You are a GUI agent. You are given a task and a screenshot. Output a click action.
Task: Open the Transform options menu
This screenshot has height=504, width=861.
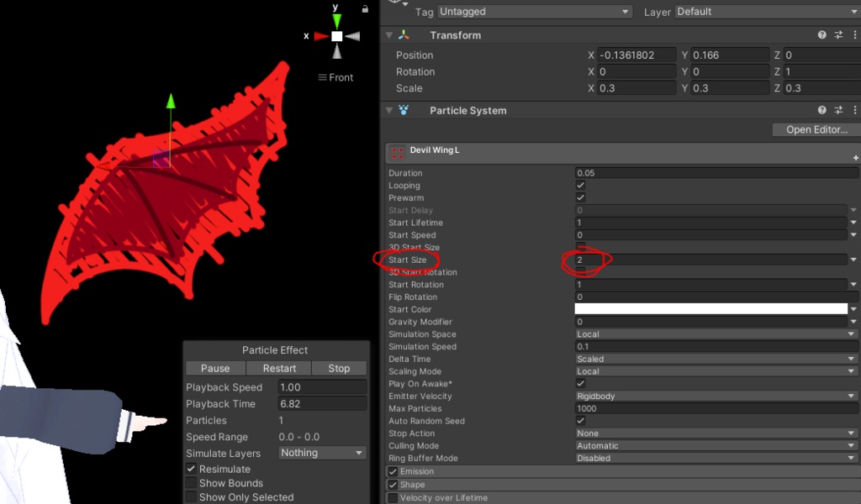click(856, 34)
